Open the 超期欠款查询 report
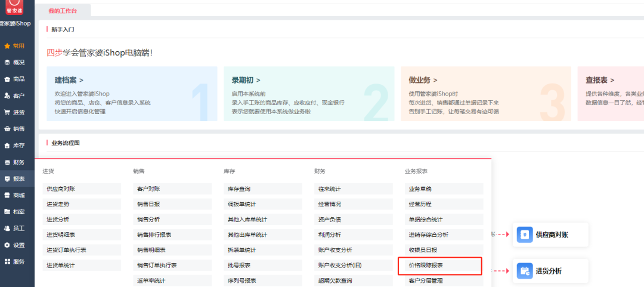 coord(353,280)
